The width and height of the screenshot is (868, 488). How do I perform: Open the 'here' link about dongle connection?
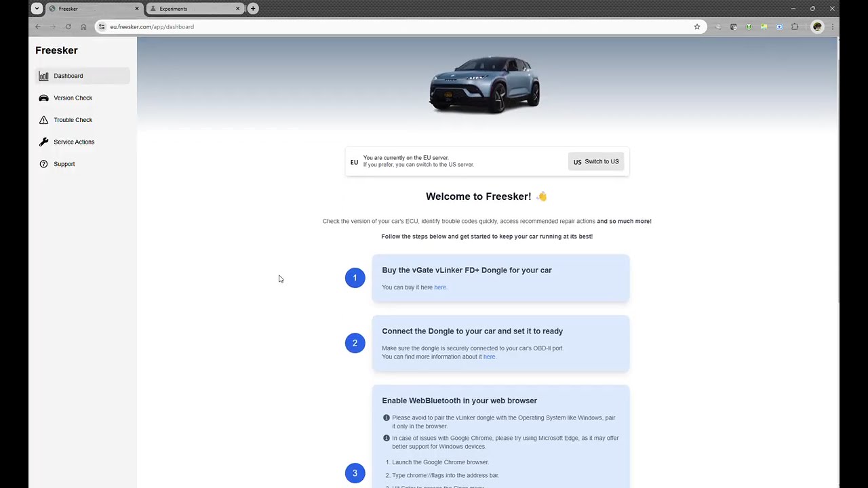pyautogui.click(x=489, y=357)
